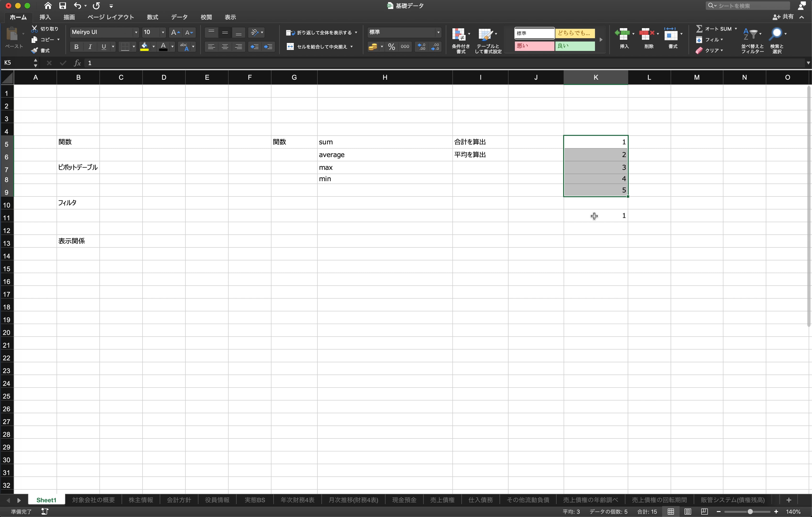Screen dimensions: 812x517
Task: Toggle italic formatting
Action: [x=90, y=47]
